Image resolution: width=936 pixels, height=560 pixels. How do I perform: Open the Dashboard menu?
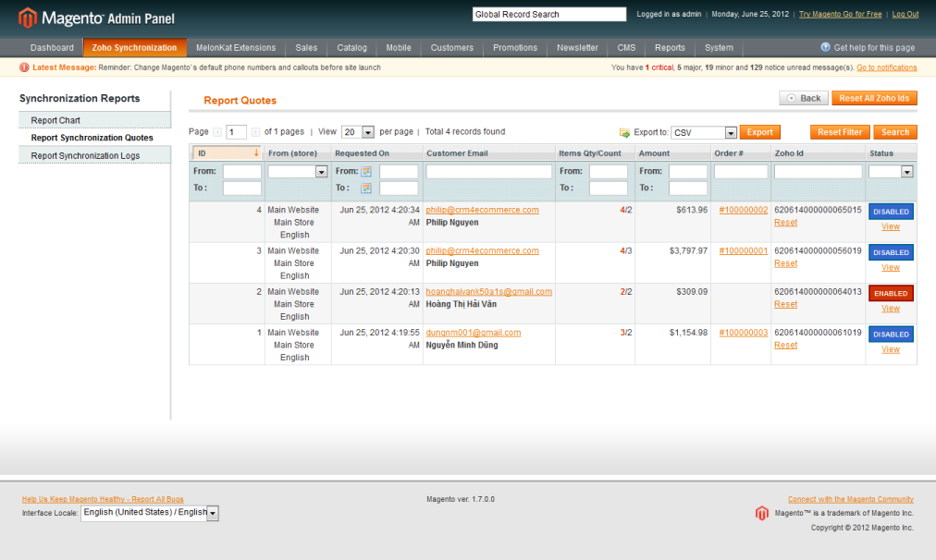(x=52, y=48)
